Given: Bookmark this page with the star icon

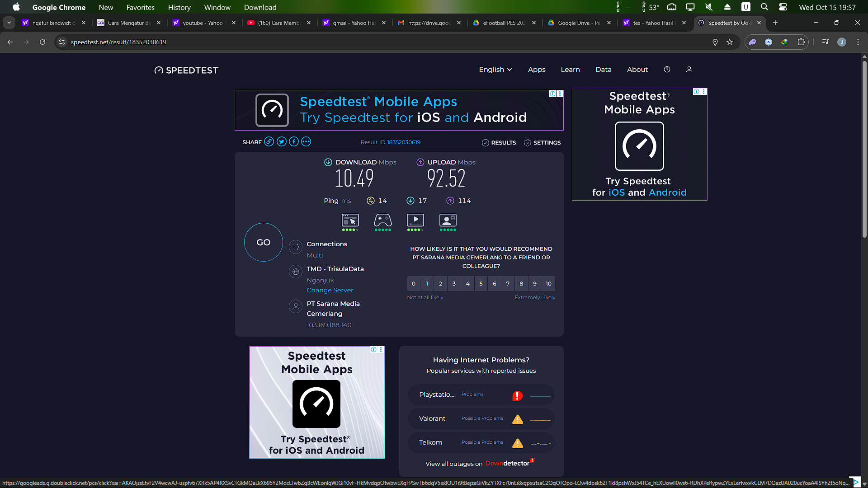Looking at the screenshot, I should point(730,42).
